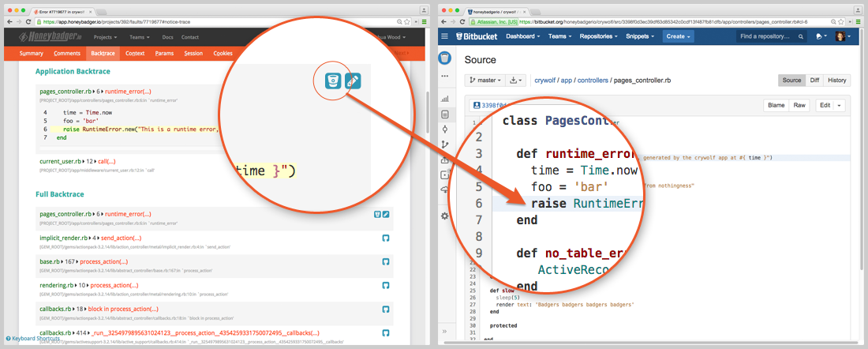Open Teams dropdown in Bitbucket
Viewport: 868px width, 349px height.
point(560,36)
